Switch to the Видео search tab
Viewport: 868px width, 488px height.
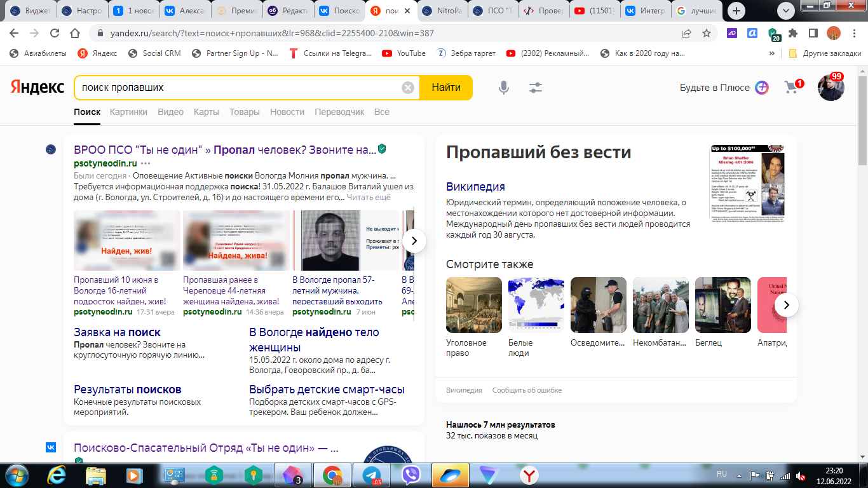(170, 112)
